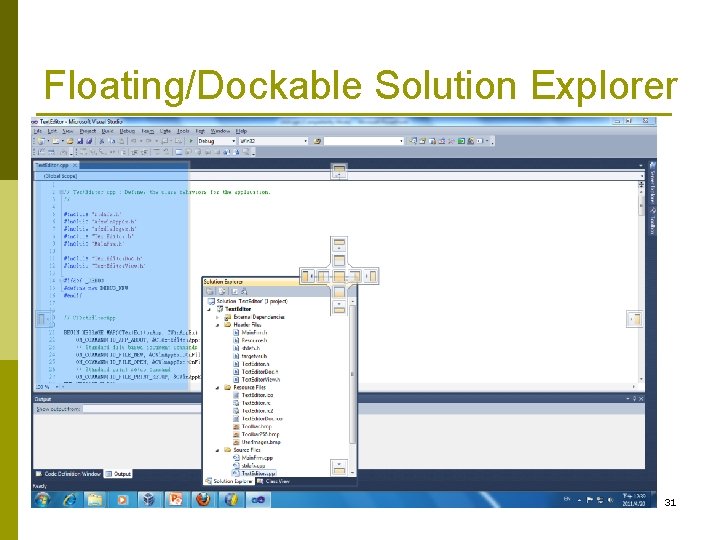720x540 pixels.
Task: Select UserImages.bmp in Resource Files
Action: click(257, 442)
